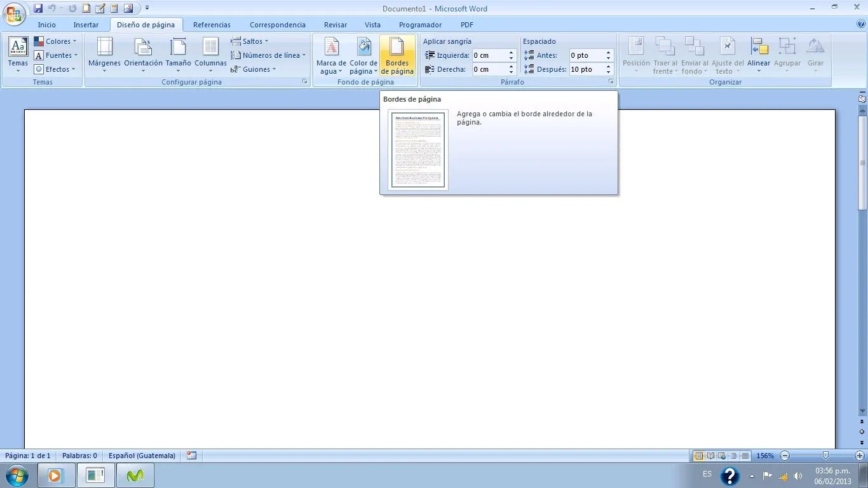Open Párrafo dialog launcher

(611, 82)
